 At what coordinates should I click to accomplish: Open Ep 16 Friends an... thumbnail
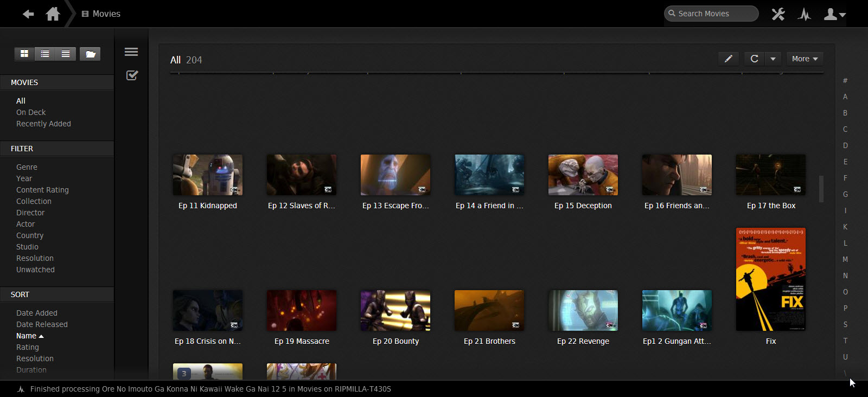pyautogui.click(x=677, y=175)
